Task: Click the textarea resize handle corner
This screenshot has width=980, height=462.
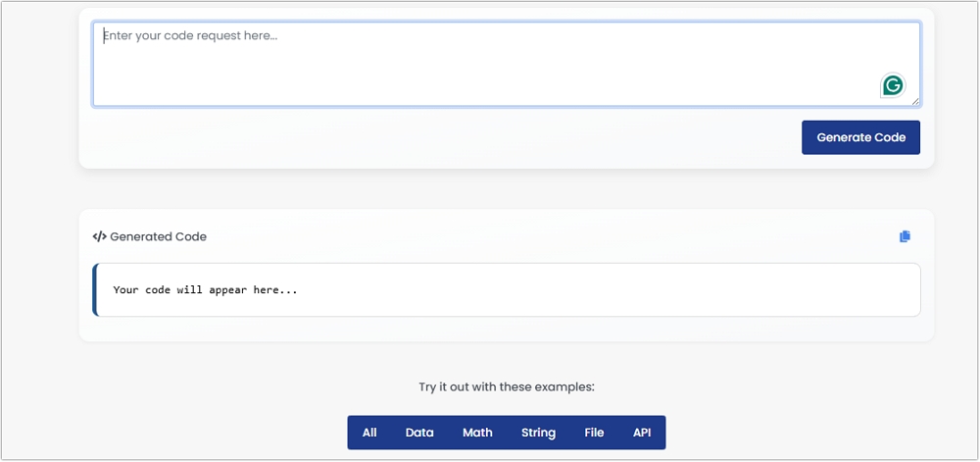Action: (915, 101)
